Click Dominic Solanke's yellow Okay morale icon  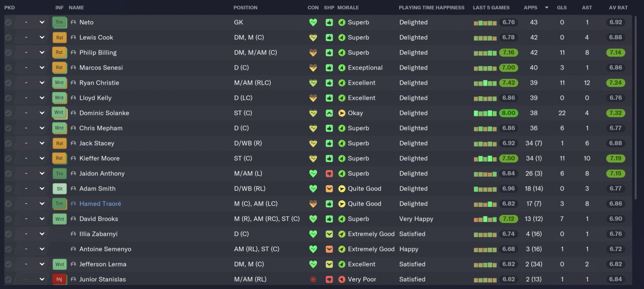[x=342, y=113]
